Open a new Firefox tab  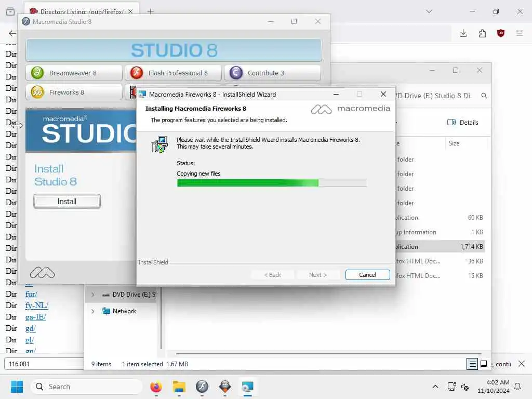tap(151, 11)
